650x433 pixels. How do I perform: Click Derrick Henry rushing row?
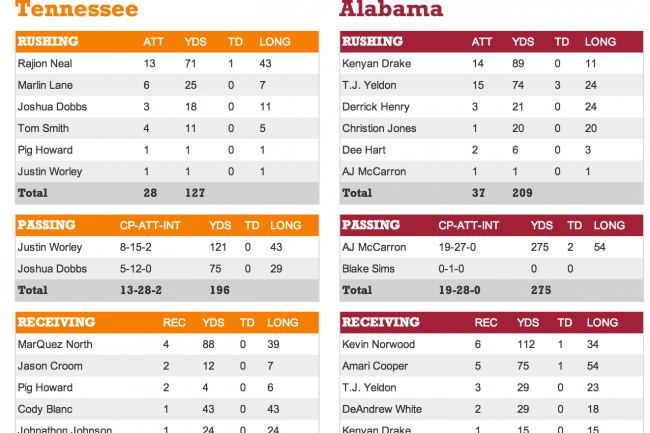click(x=491, y=106)
